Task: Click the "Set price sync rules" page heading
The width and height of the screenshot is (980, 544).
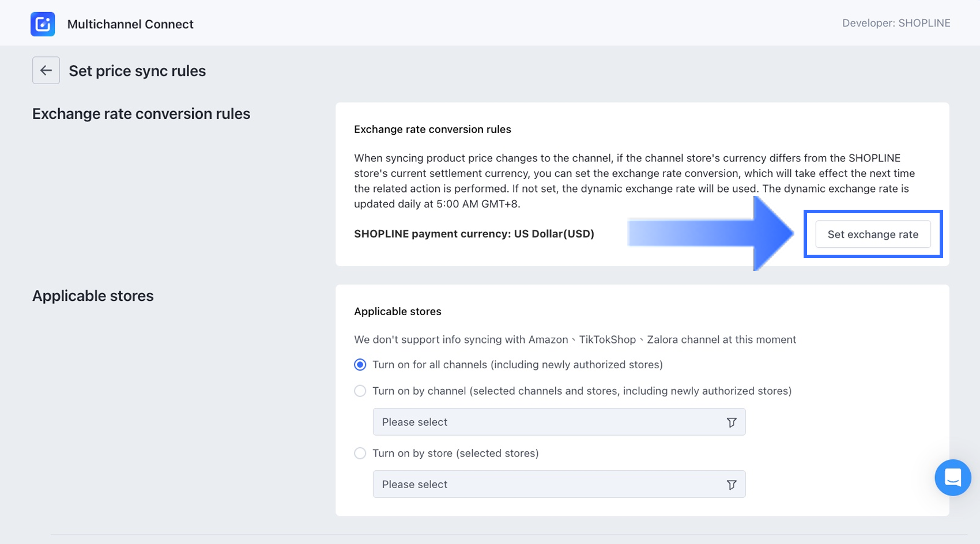Action: click(137, 71)
